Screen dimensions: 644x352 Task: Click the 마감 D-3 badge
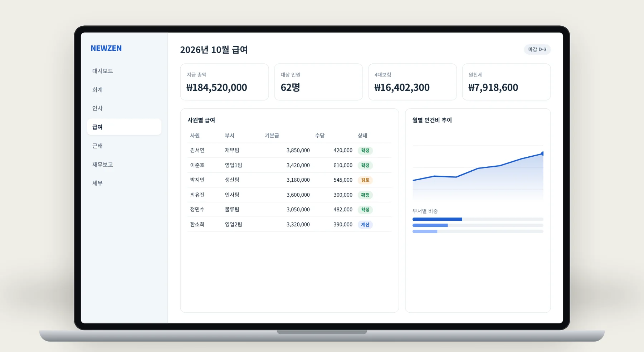537,49
